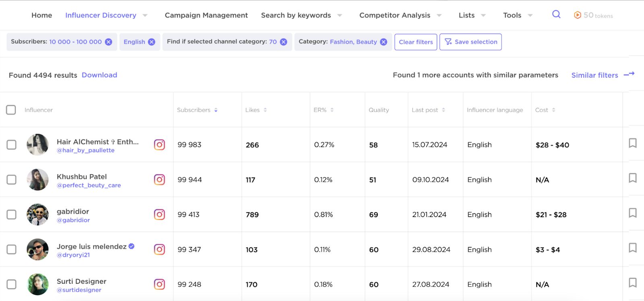The height and width of the screenshot is (301, 644).
Task: Open the Similar filters link
Action: (x=594, y=75)
